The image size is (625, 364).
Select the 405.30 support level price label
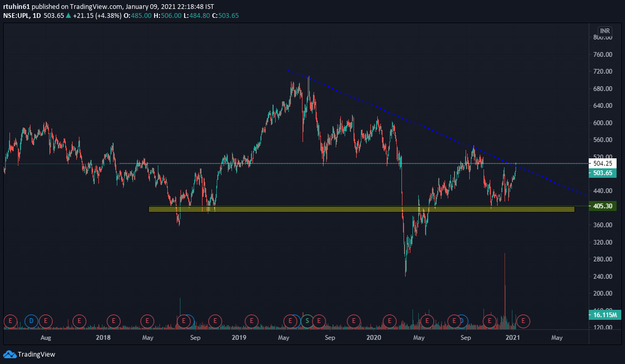click(603, 206)
